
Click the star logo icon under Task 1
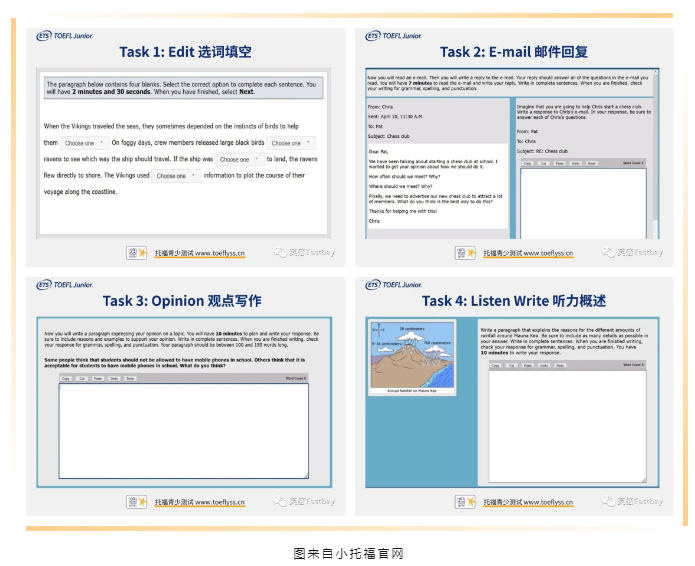point(137,253)
